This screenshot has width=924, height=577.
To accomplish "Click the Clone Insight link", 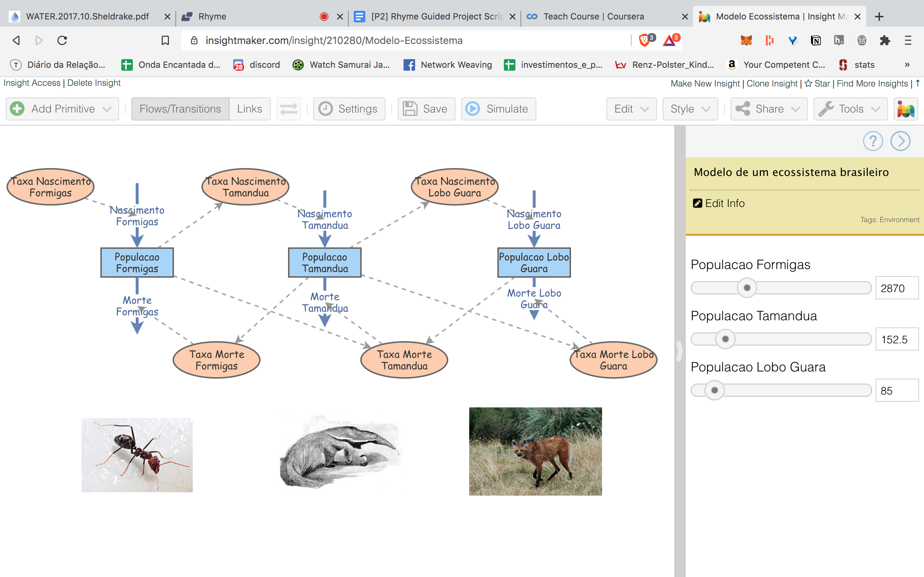I will pos(772,83).
